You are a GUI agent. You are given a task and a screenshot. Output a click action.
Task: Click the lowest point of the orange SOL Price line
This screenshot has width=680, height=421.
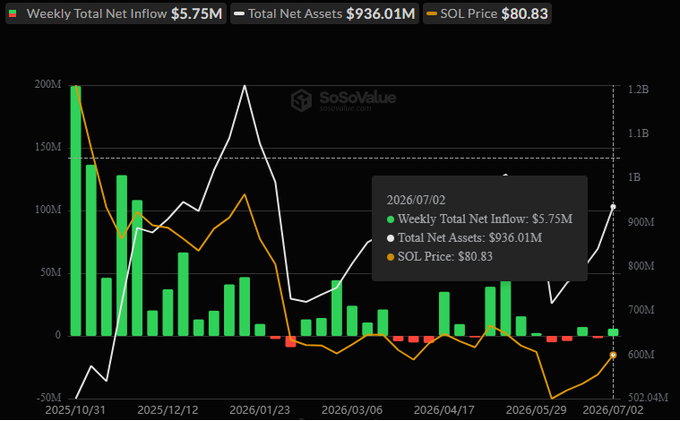(x=552, y=398)
